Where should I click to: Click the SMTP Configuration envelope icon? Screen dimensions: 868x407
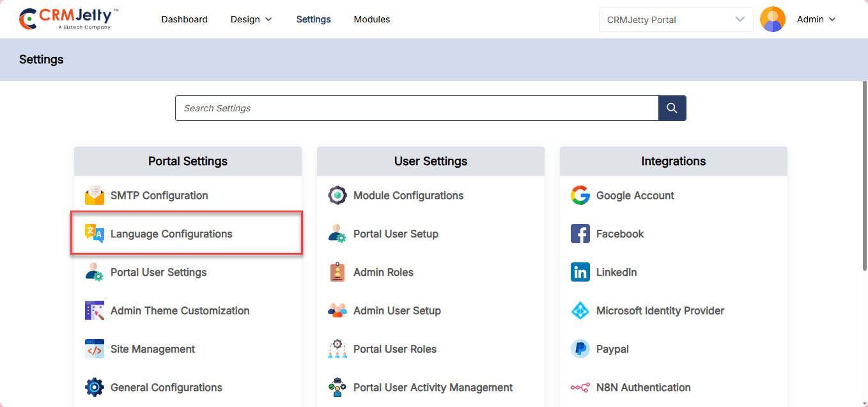coord(95,195)
